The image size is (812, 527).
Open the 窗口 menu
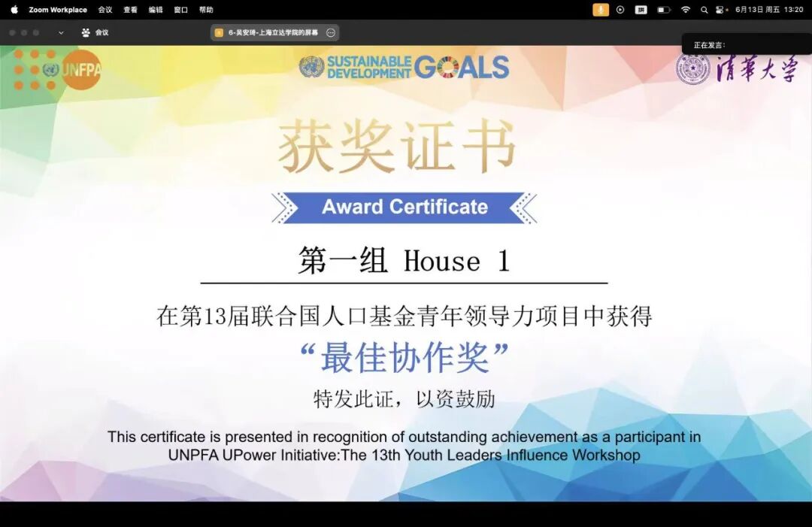coord(180,9)
